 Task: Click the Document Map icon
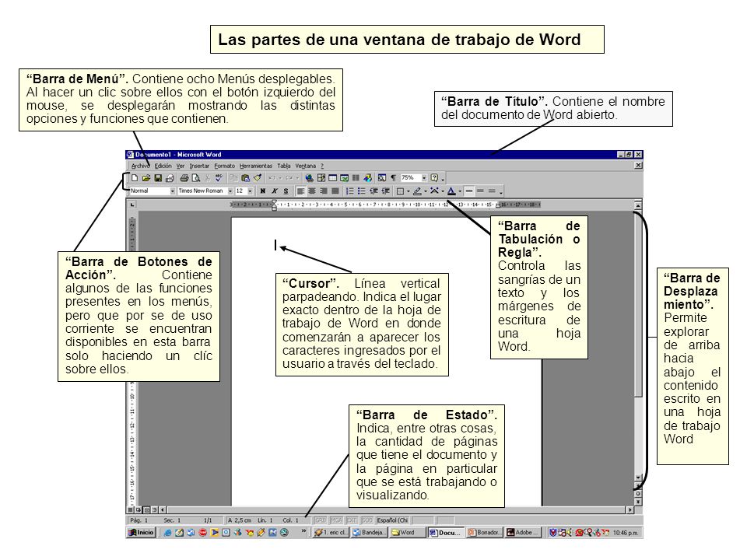click(382, 177)
